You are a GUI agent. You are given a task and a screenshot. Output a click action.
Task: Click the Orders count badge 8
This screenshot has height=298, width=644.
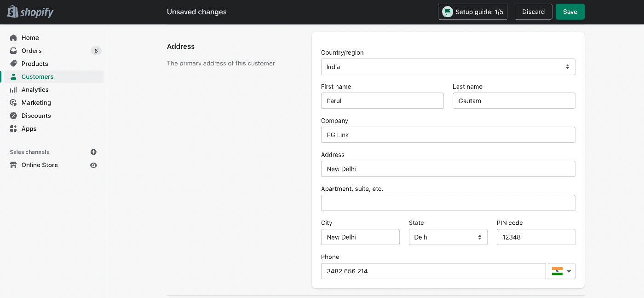pyautogui.click(x=96, y=51)
